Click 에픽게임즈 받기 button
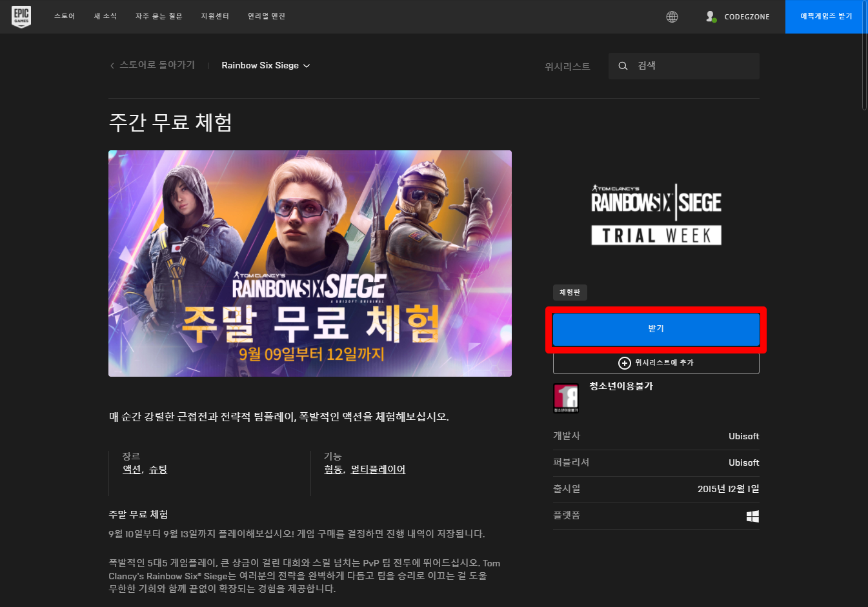The width and height of the screenshot is (868, 607). (x=826, y=17)
